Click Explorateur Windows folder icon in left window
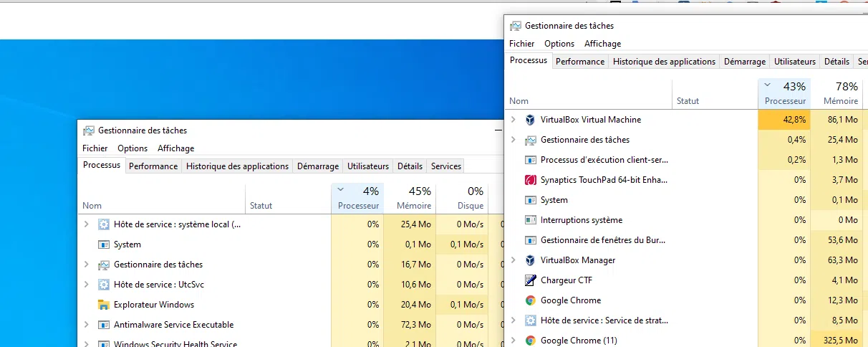This screenshot has width=868, height=347. [104, 305]
